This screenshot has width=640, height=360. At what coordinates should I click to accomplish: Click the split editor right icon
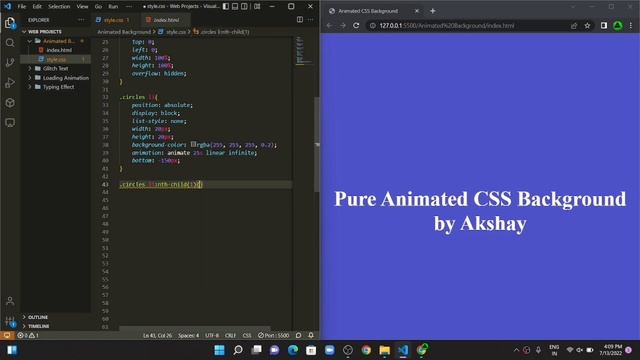(300, 20)
